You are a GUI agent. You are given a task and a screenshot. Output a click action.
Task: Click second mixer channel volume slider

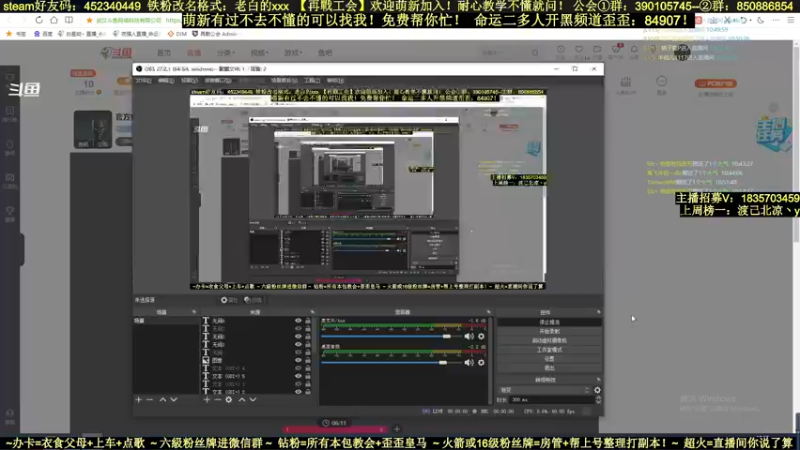pos(391,363)
